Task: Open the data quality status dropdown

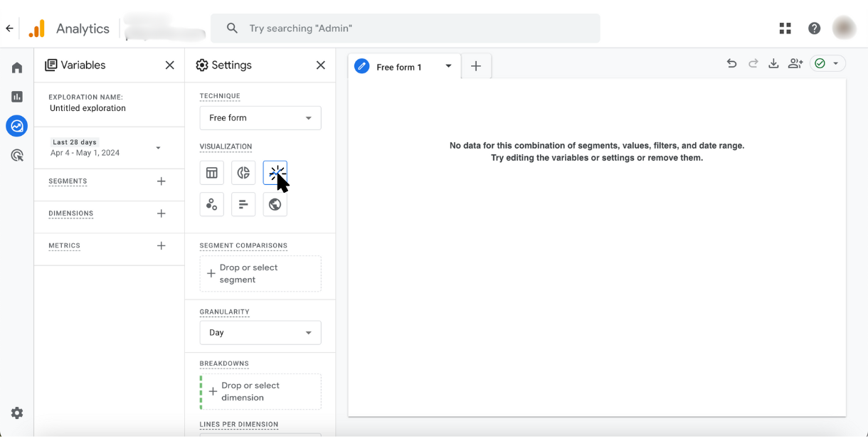Action: tap(828, 64)
